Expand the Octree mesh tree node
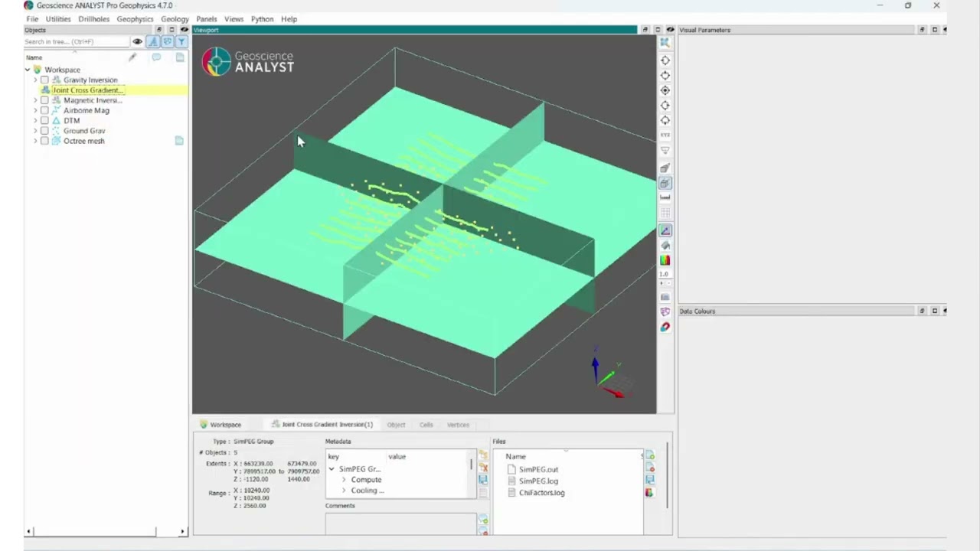Image resolution: width=980 pixels, height=551 pixels. coord(35,141)
